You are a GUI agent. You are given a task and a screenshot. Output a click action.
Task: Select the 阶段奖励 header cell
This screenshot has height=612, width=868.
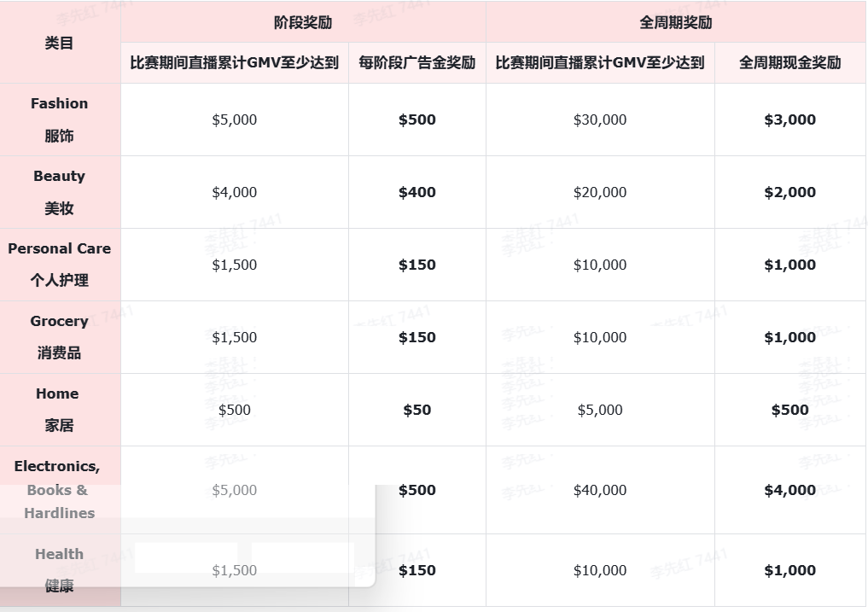[302, 22]
